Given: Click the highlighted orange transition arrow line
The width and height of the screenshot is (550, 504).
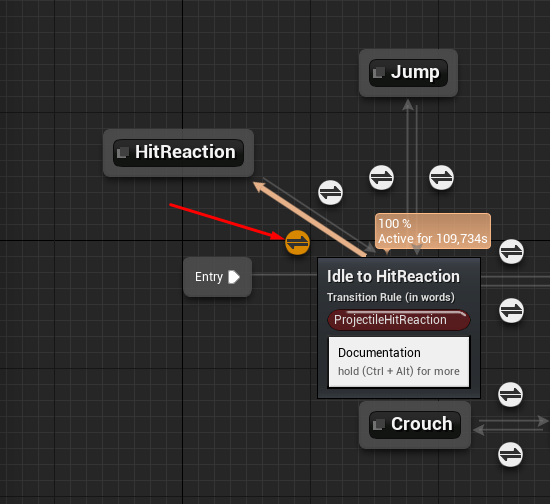Looking at the screenshot, I should tap(310, 219).
